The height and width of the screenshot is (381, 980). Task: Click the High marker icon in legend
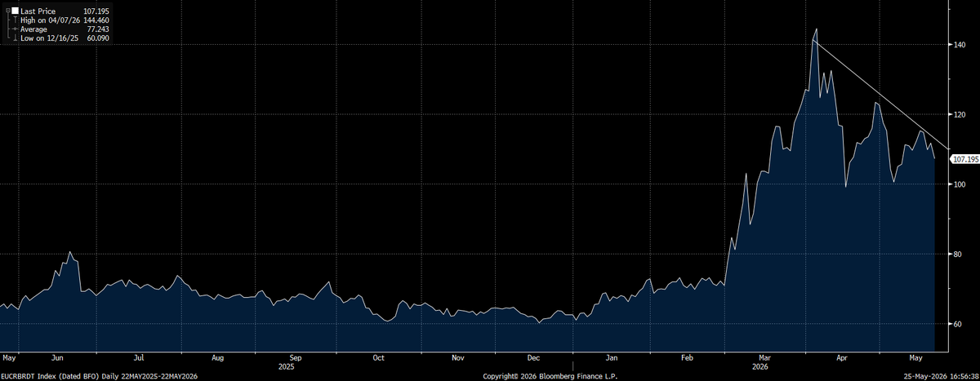(x=14, y=19)
